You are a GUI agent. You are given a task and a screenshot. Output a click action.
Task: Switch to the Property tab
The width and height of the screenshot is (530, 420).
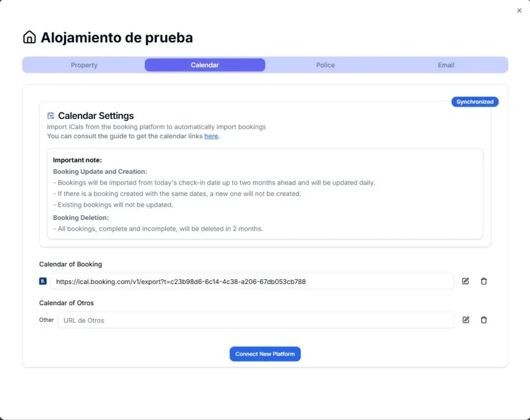click(x=84, y=65)
